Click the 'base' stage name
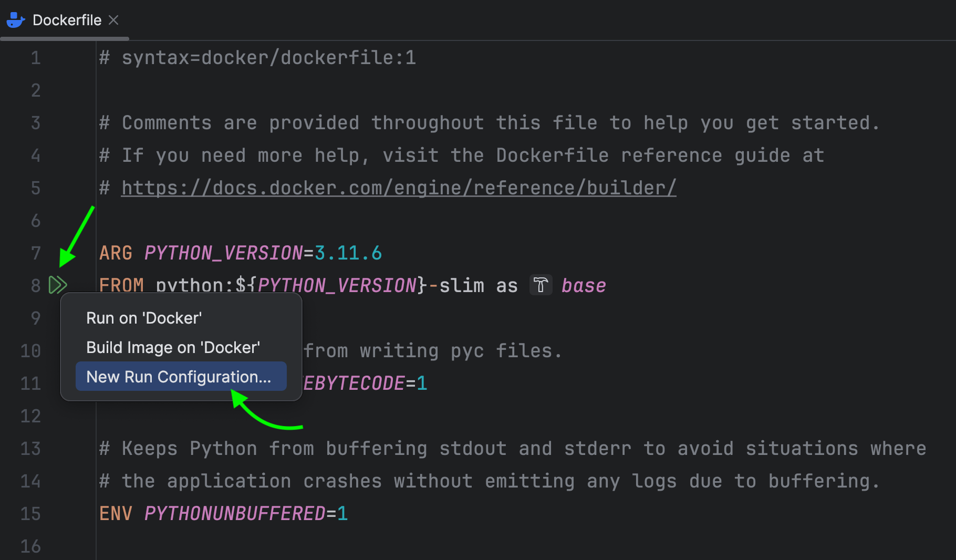This screenshot has width=956, height=560. point(584,286)
